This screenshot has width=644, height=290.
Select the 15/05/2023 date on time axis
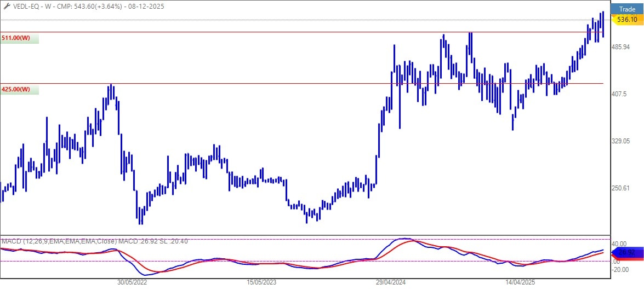(x=261, y=283)
